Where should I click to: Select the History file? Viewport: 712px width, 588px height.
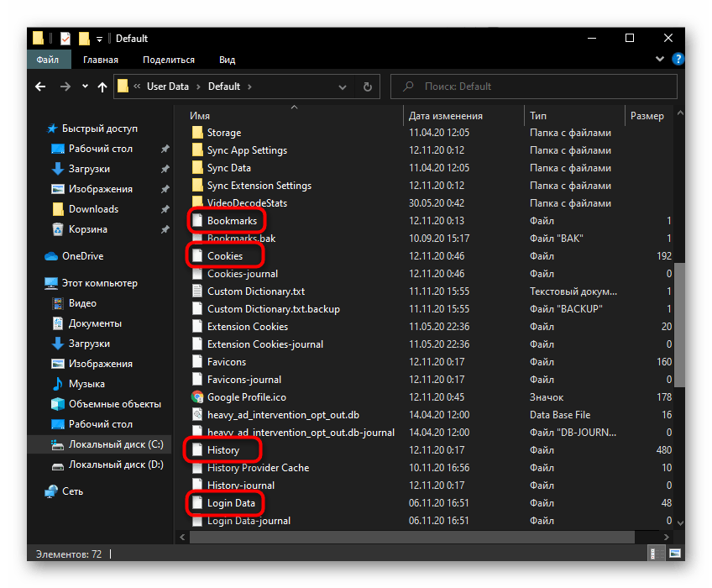coord(223,450)
